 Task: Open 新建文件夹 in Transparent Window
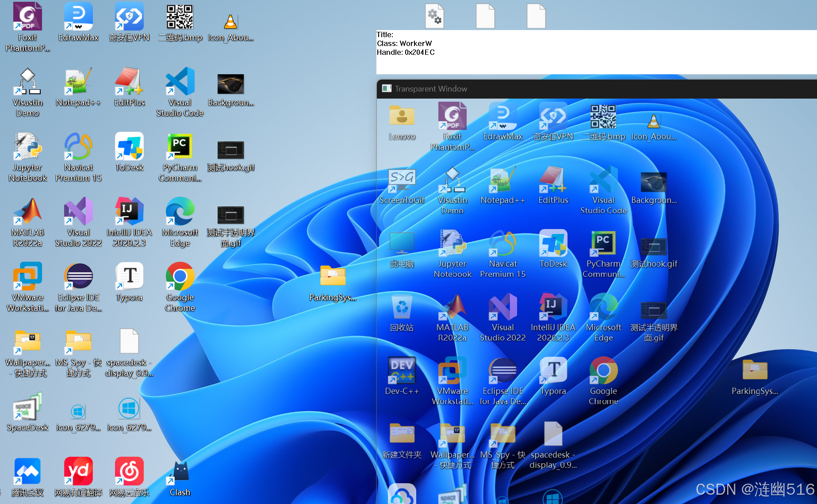pos(402,441)
